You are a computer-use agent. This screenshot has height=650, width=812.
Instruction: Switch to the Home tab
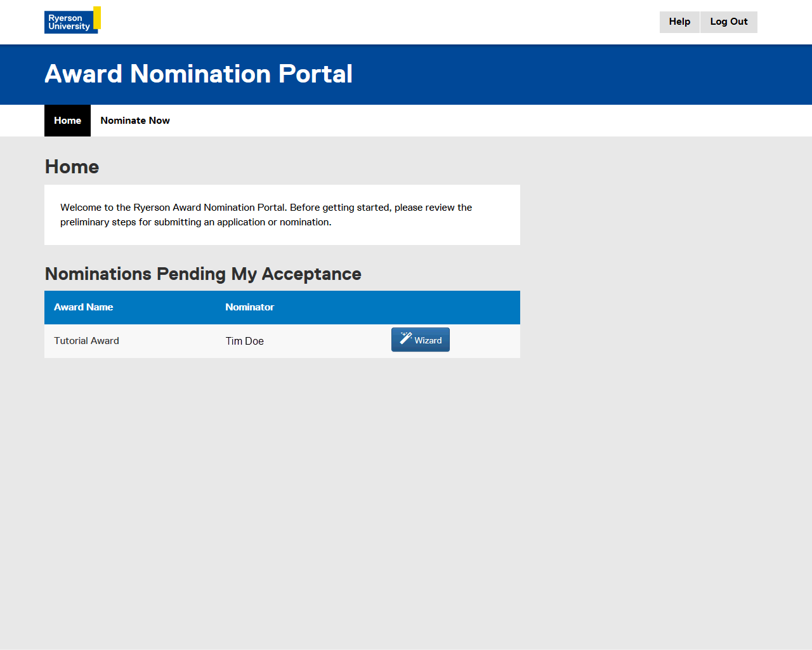tap(67, 121)
